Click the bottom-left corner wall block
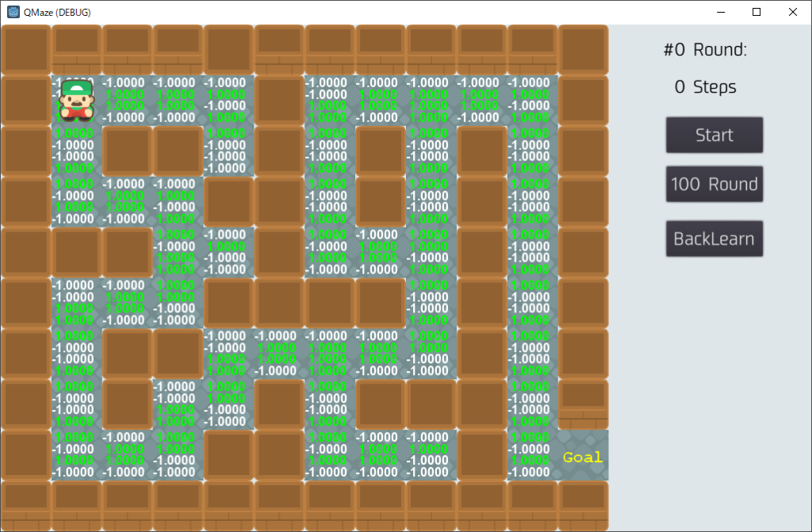The width and height of the screenshot is (812, 532). pyautogui.click(x=26, y=505)
